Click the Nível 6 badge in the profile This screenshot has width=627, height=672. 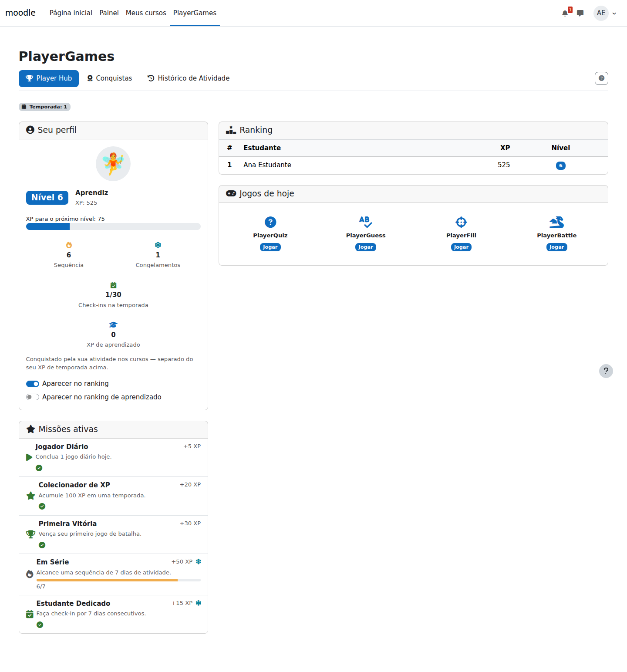pos(47,197)
